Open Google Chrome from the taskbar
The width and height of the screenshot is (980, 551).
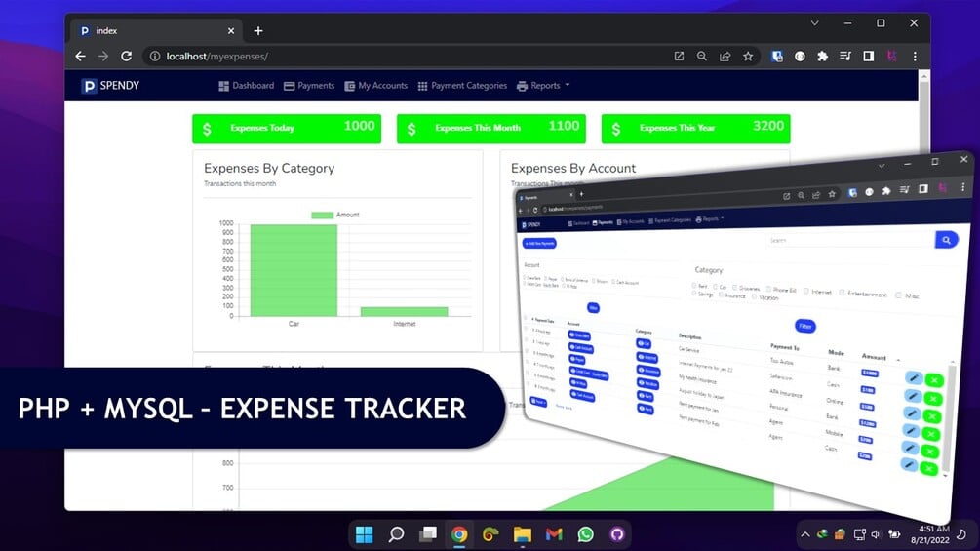pos(459,534)
